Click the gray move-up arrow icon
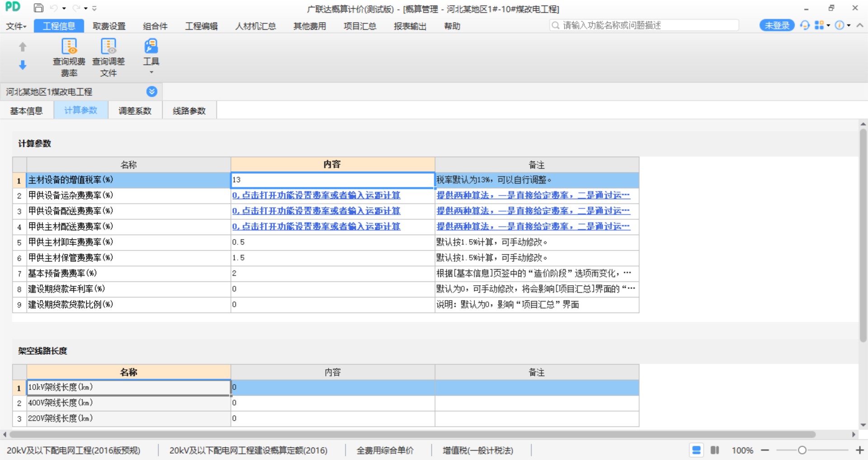868x460 pixels. tap(23, 47)
